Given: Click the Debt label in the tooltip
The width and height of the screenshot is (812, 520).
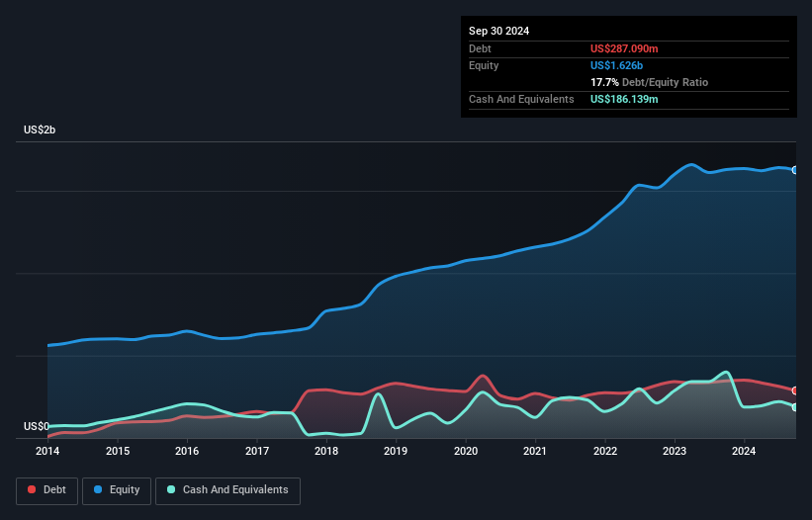Looking at the screenshot, I should (x=480, y=48).
